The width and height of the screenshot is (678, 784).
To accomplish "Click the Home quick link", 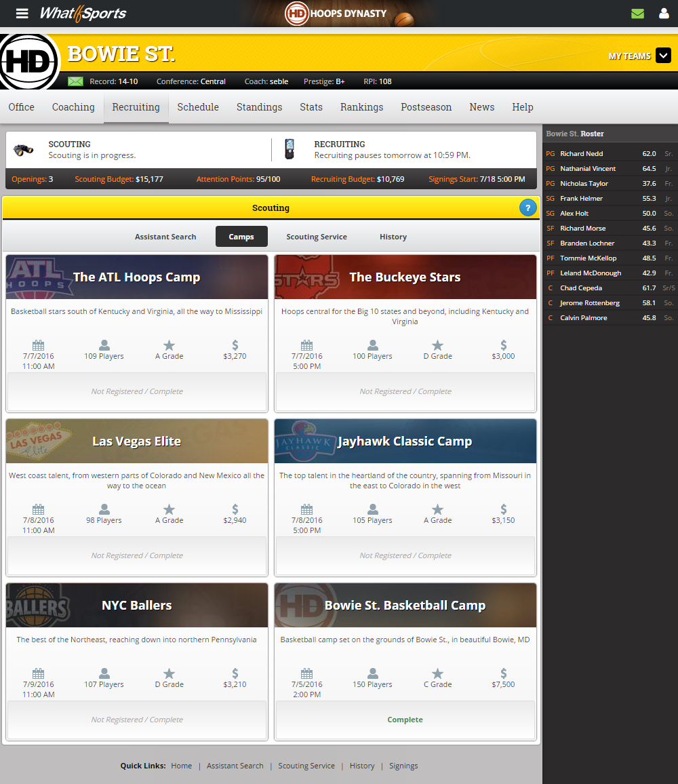I will click(181, 766).
